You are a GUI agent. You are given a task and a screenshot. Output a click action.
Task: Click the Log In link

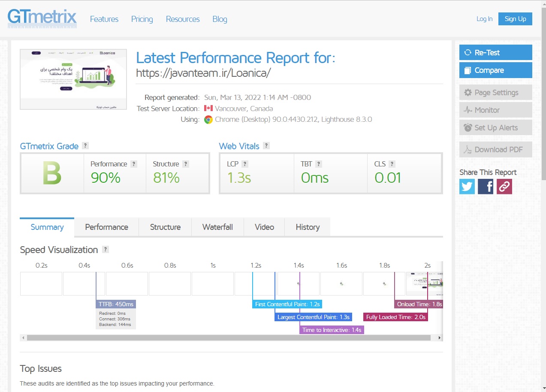tap(485, 19)
